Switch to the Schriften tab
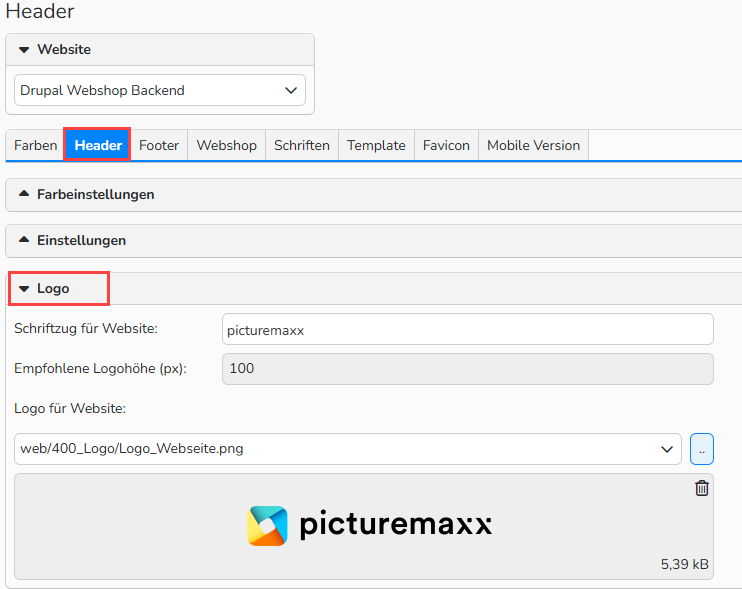 point(302,145)
